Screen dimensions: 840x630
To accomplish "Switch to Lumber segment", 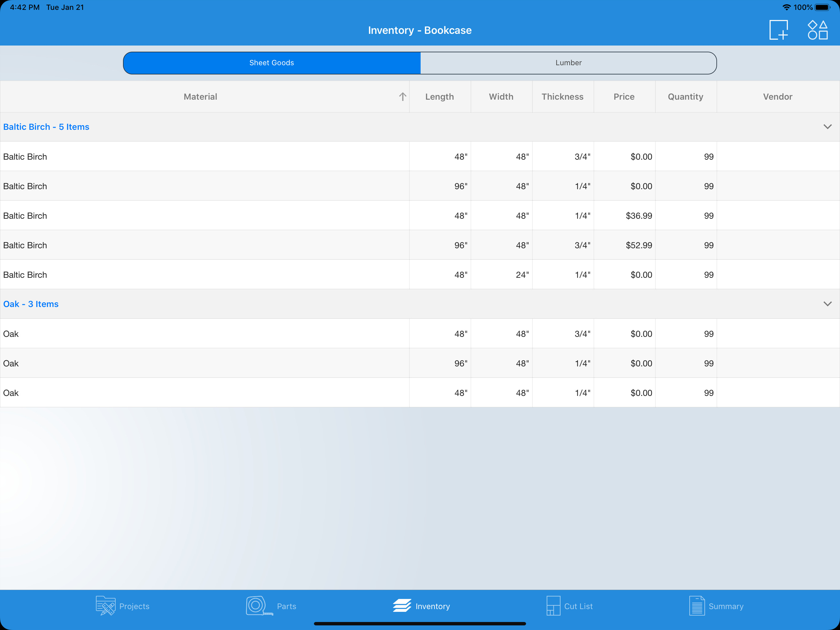I will [x=568, y=63].
